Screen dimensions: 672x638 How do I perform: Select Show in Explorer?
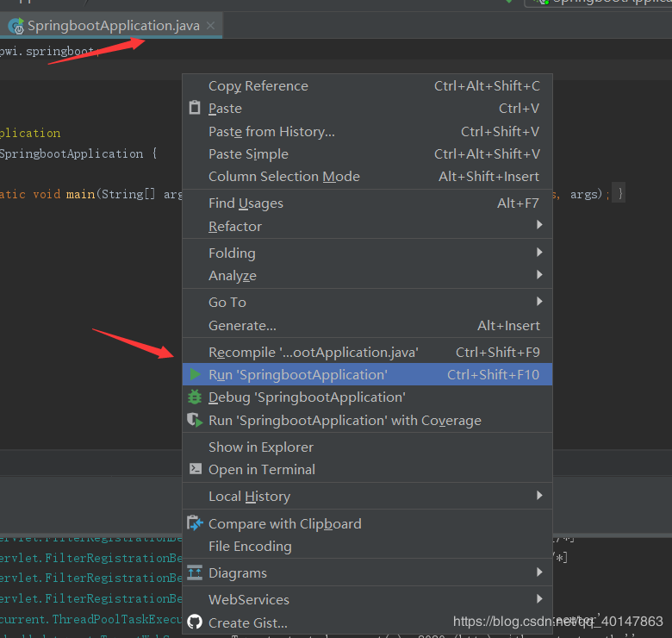260,447
